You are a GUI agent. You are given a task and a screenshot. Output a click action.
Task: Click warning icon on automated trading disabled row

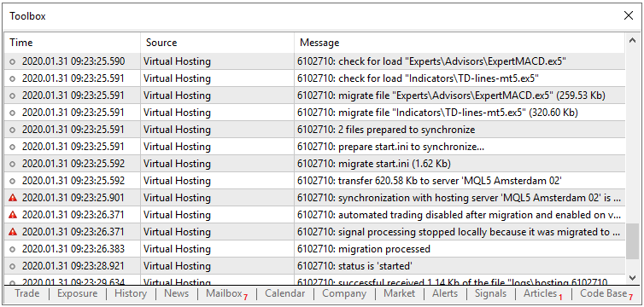click(13, 215)
